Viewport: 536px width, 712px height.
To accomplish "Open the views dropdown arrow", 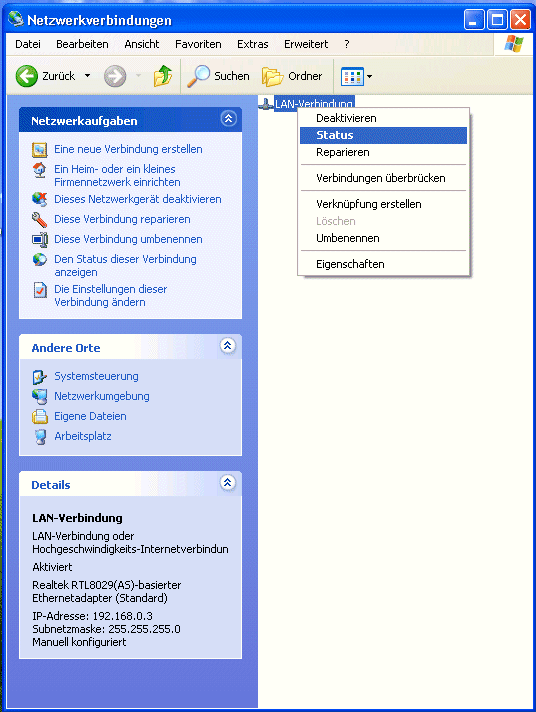I will pos(369,76).
